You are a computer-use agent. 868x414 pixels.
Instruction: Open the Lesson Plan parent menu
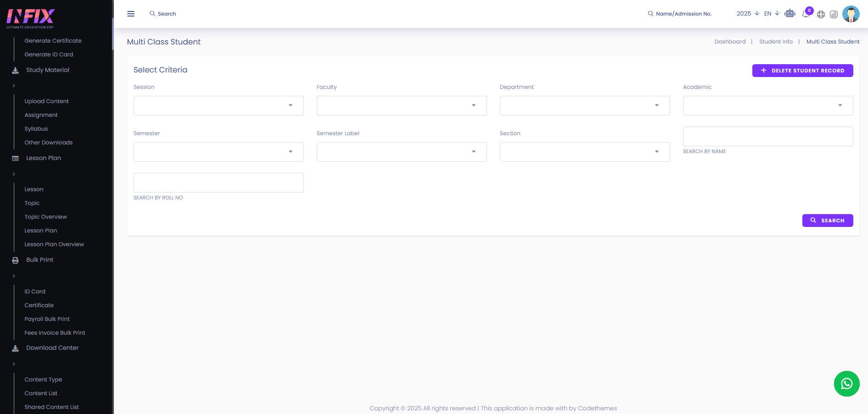[x=44, y=158]
